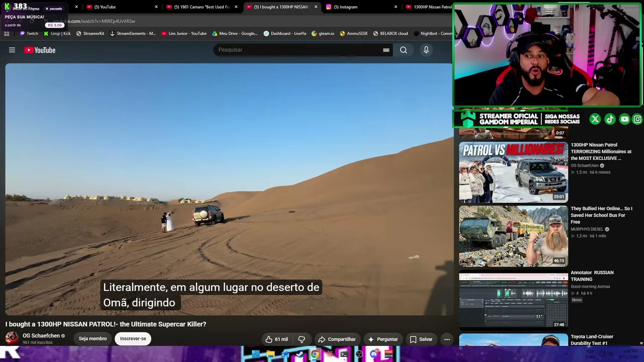Open the browser apps grid icon
The height and width of the screenshot is (362, 644).
[7, 34]
